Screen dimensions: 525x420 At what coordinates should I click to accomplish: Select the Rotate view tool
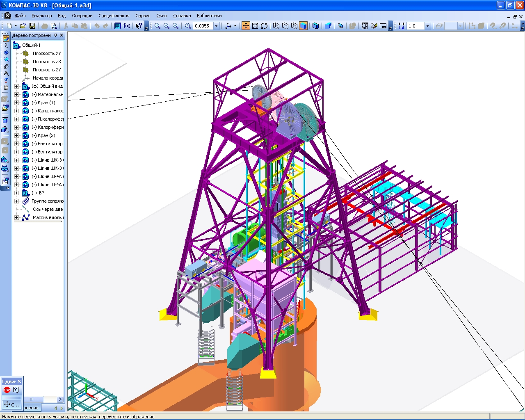click(x=264, y=26)
